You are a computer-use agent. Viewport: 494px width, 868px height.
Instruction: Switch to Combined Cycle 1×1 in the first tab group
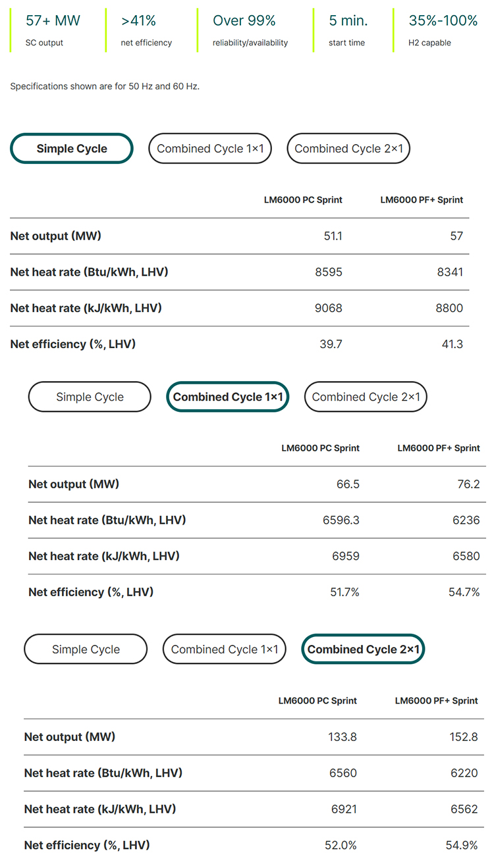coord(210,149)
